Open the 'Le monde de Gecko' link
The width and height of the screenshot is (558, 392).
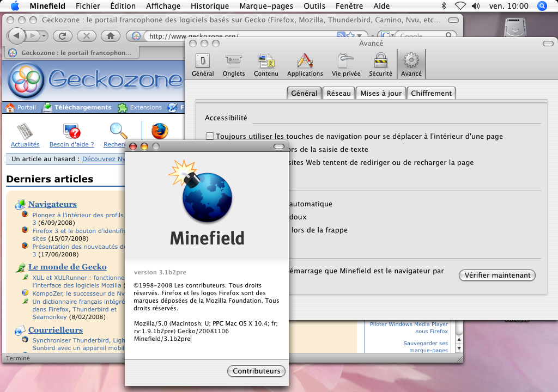coord(67,267)
